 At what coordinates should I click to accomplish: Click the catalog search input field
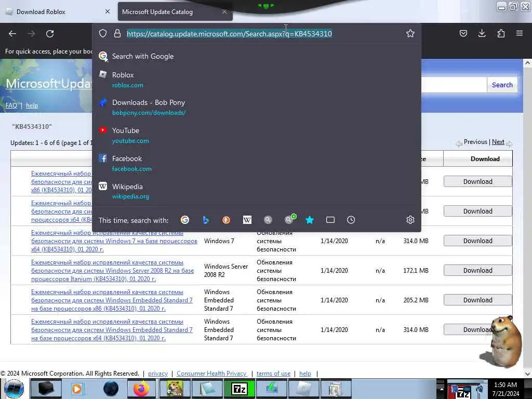pyautogui.click(x=454, y=85)
